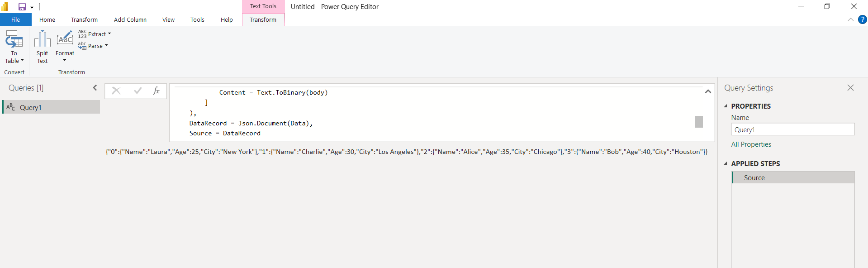Click the To Table convert icon
The width and height of the screenshot is (868, 268).
[14, 40]
